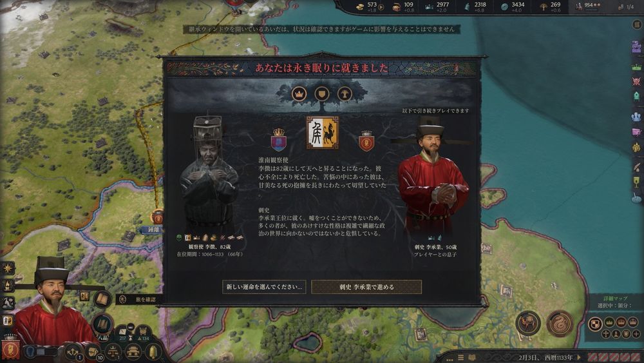
Task: Open the snake intrigue schemes button
Action: [x=560, y=324]
